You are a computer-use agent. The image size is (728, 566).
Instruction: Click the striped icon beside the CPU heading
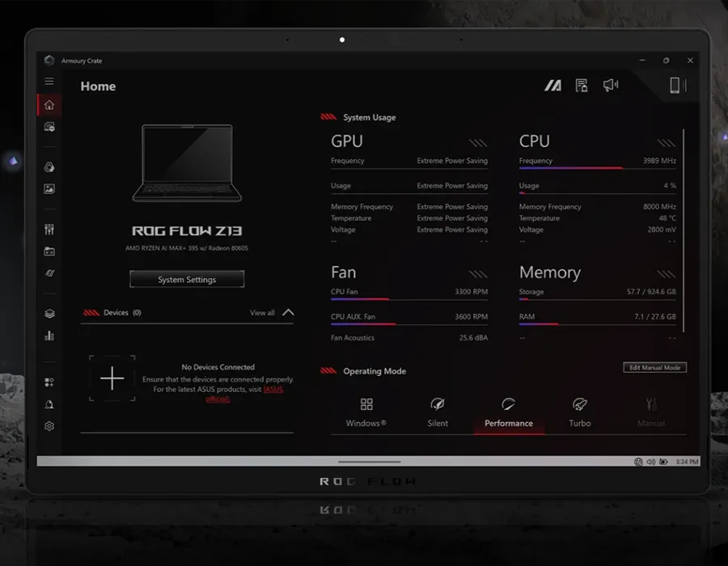667,143
